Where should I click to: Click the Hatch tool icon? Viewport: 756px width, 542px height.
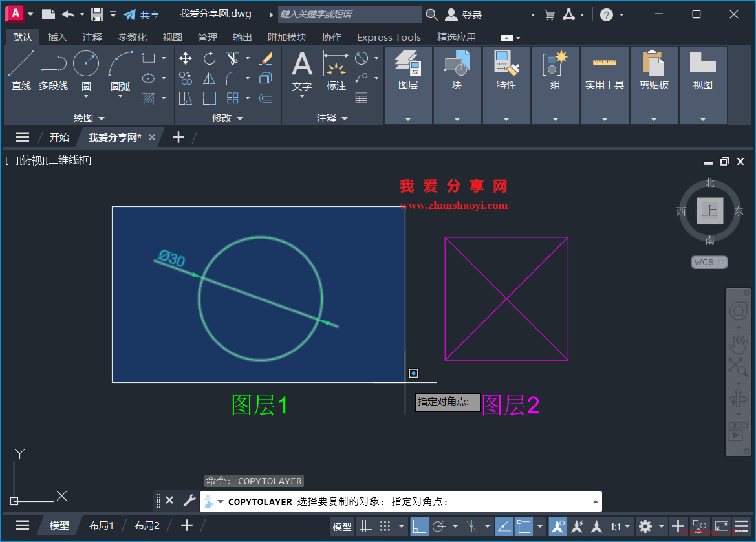pos(149,98)
